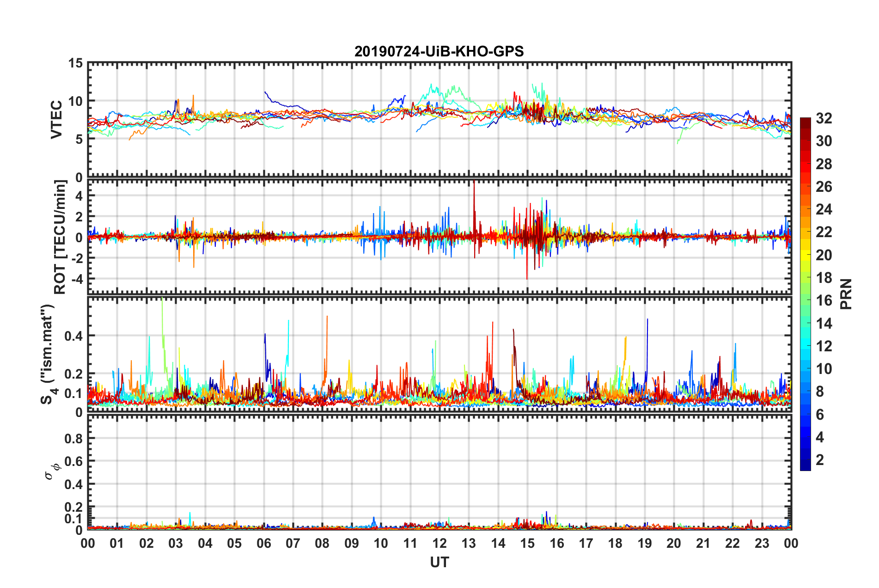This screenshot has height=588, width=879.
Task: Click the PRN colorbar
Action: pyautogui.click(x=805, y=294)
